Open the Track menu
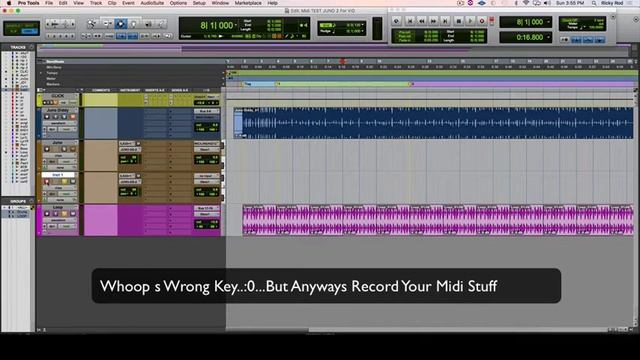Viewport: 640px width, 360px height. pos(96,3)
